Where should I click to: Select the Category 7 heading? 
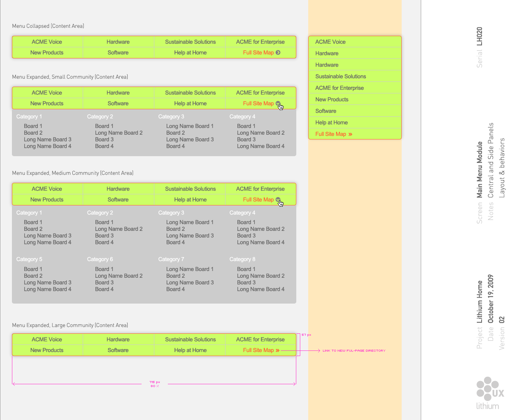click(171, 259)
